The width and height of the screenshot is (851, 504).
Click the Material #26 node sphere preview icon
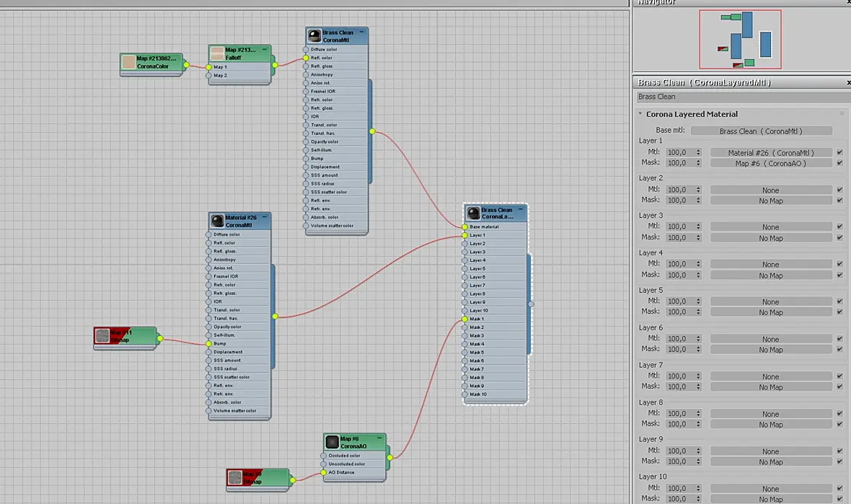[x=217, y=221]
